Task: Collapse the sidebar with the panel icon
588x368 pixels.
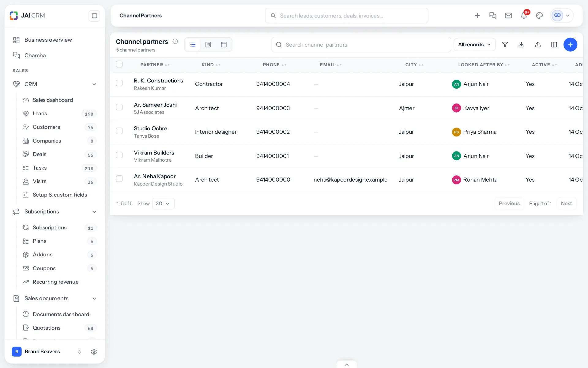Action: coord(94,16)
